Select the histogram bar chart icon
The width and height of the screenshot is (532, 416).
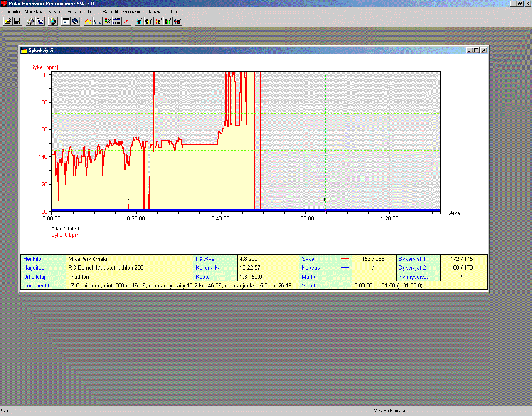coord(98,21)
